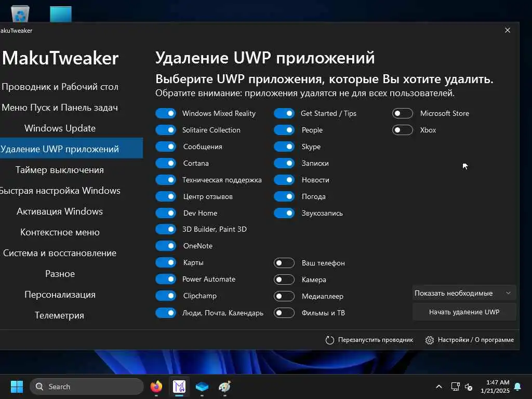Toggle the Записки switch
Image resolution: width=532 pixels, height=399 pixels.
click(284, 163)
